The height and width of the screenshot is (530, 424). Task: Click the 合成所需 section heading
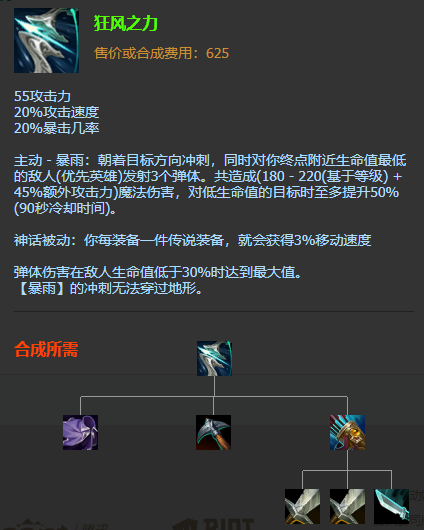pos(46,349)
